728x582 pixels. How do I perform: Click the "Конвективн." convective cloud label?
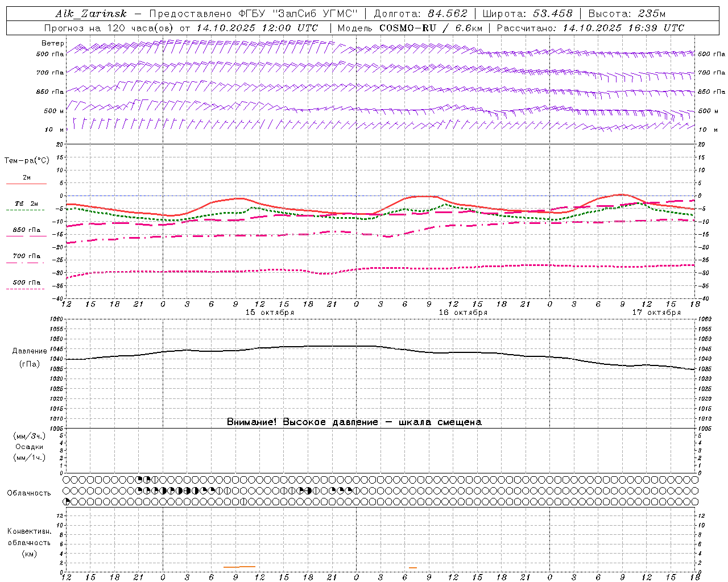coord(29,531)
